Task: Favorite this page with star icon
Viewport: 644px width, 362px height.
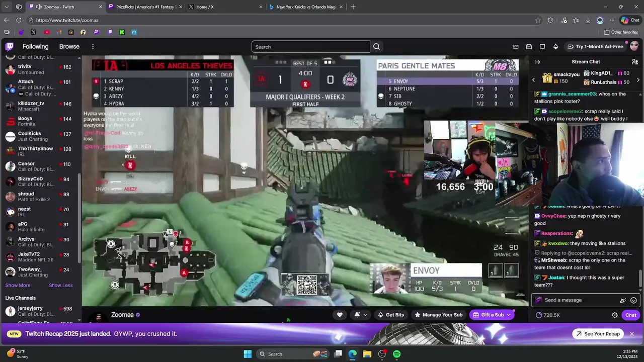Action: (x=538, y=20)
